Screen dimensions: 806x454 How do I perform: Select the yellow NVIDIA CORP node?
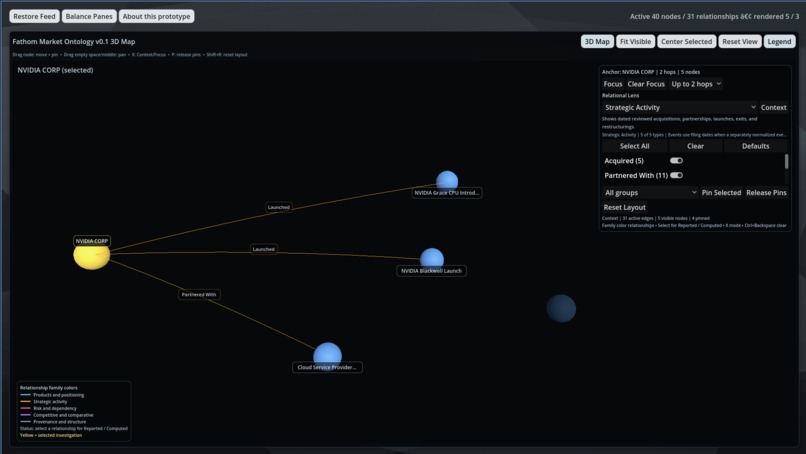pyautogui.click(x=91, y=257)
